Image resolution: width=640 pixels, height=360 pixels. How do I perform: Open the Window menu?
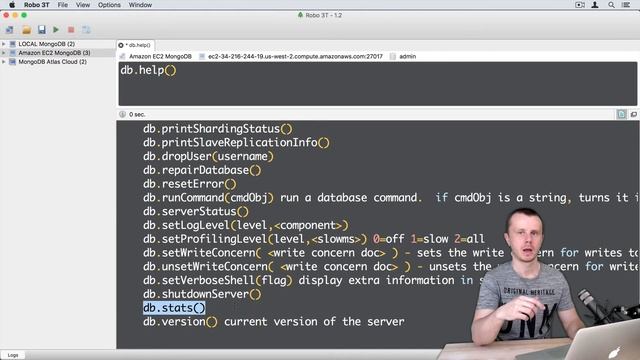click(x=140, y=5)
